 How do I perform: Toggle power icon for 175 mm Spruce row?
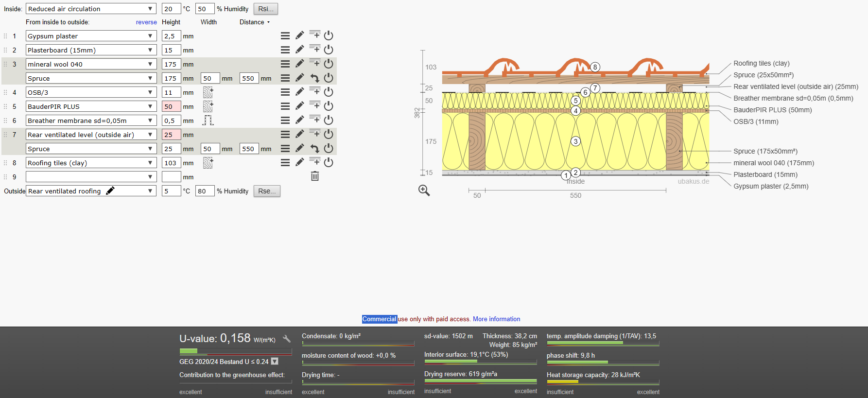(329, 78)
